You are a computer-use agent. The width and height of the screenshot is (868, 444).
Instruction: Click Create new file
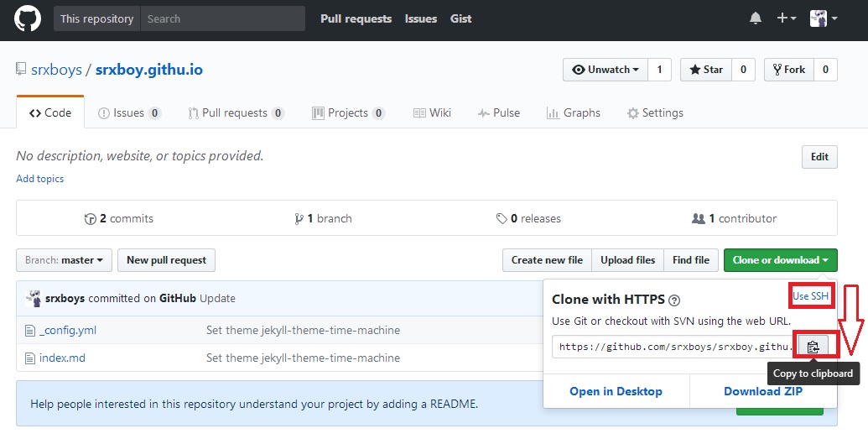point(547,260)
